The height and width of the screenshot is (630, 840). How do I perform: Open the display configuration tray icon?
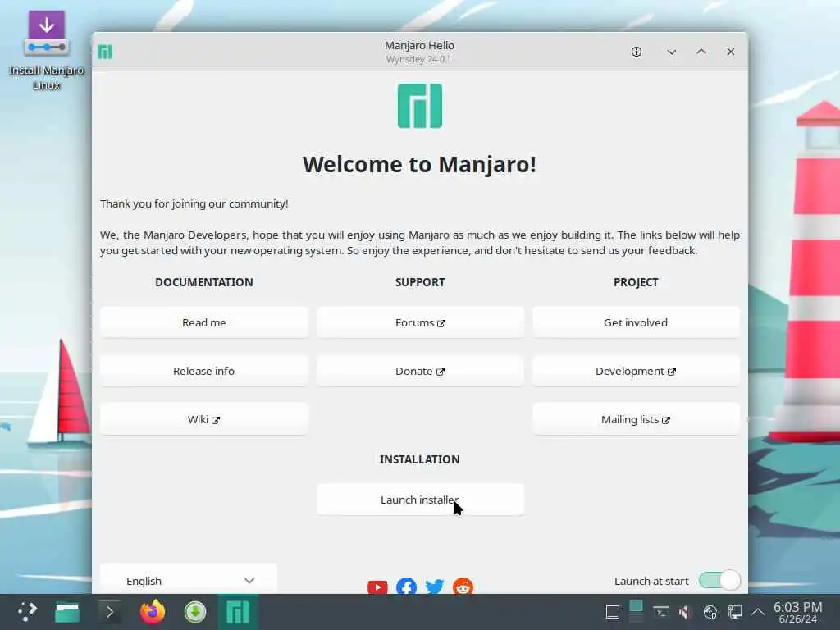click(x=735, y=612)
